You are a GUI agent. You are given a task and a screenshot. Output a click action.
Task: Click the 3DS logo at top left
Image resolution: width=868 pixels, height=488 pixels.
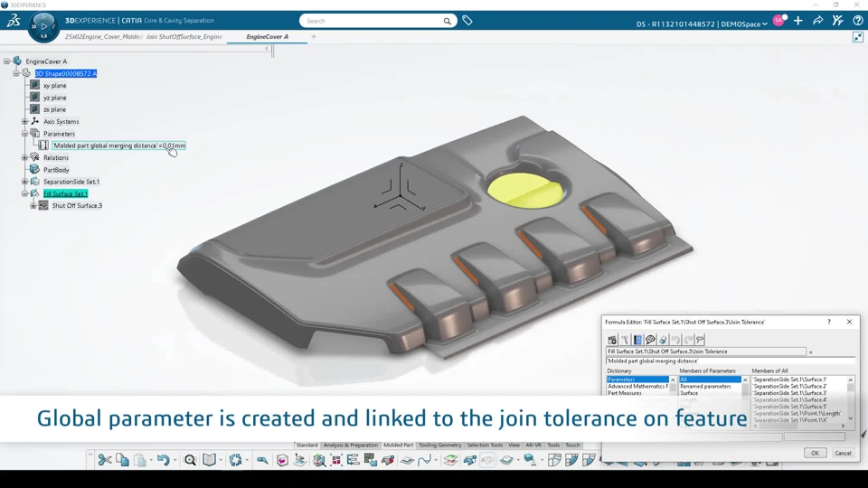[14, 21]
